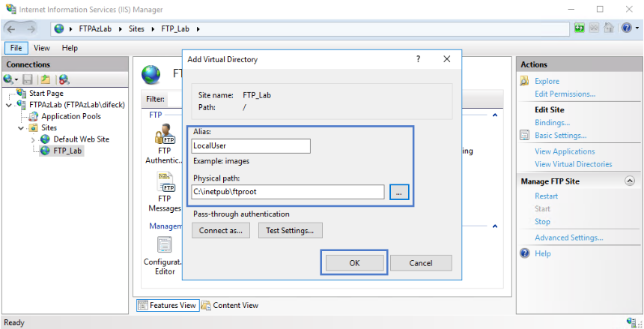This screenshot has height=329, width=644.
Task: Click Stop under Manage FTP Site
Action: click(542, 222)
